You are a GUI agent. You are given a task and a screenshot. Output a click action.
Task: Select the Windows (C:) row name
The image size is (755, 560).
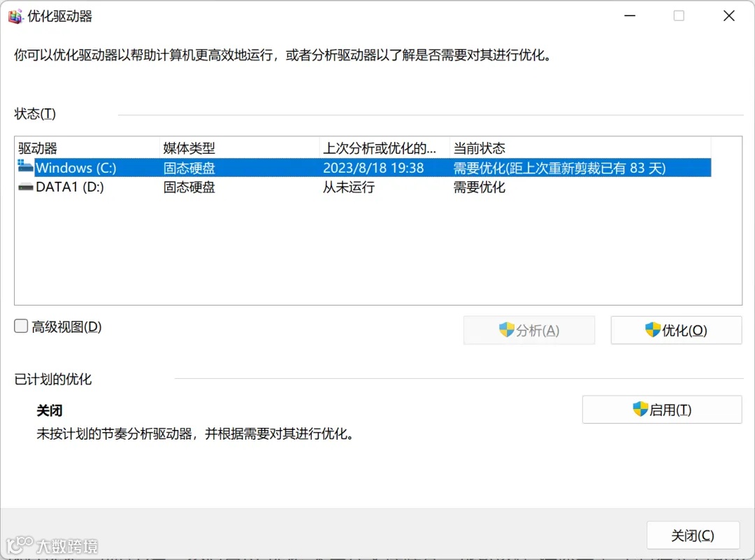(76, 168)
